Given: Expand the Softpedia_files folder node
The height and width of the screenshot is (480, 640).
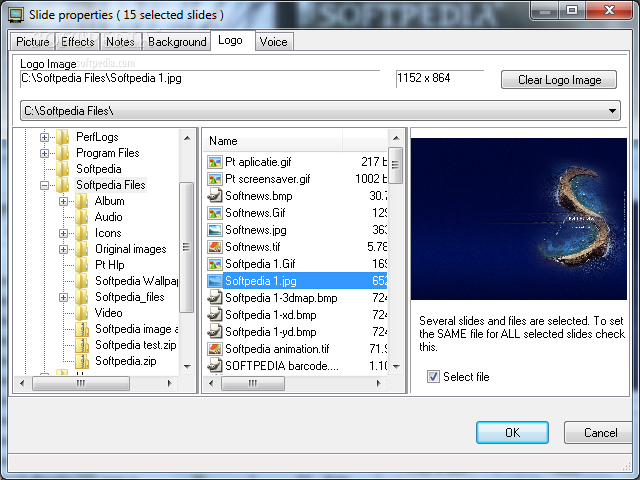Looking at the screenshot, I should (63, 298).
